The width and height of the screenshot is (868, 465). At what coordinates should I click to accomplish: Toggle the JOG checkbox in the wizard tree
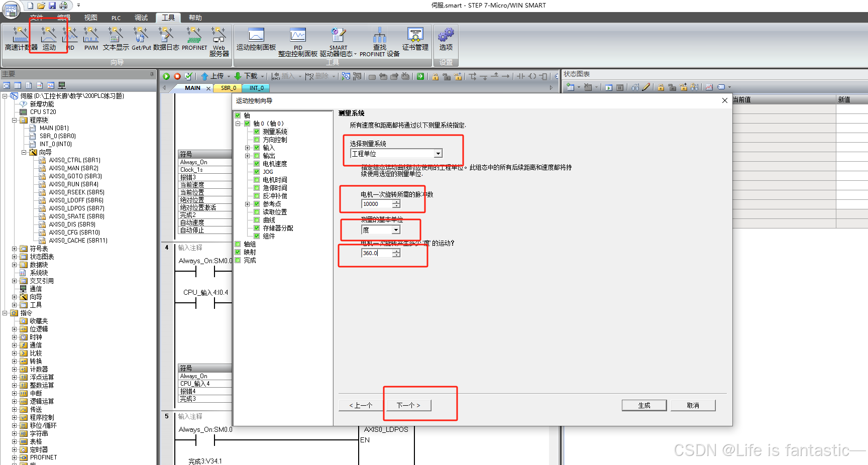coord(257,172)
